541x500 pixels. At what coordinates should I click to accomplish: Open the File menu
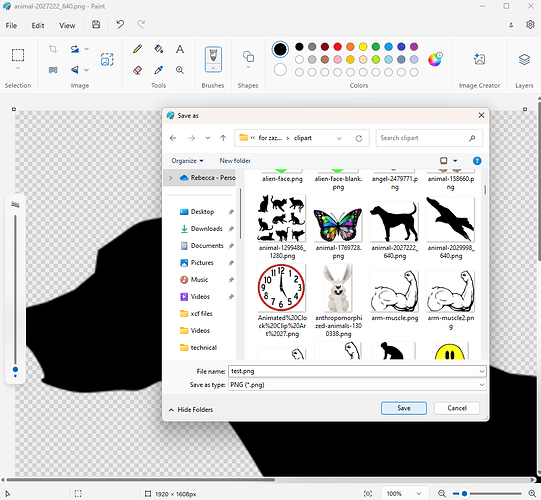tap(11, 26)
